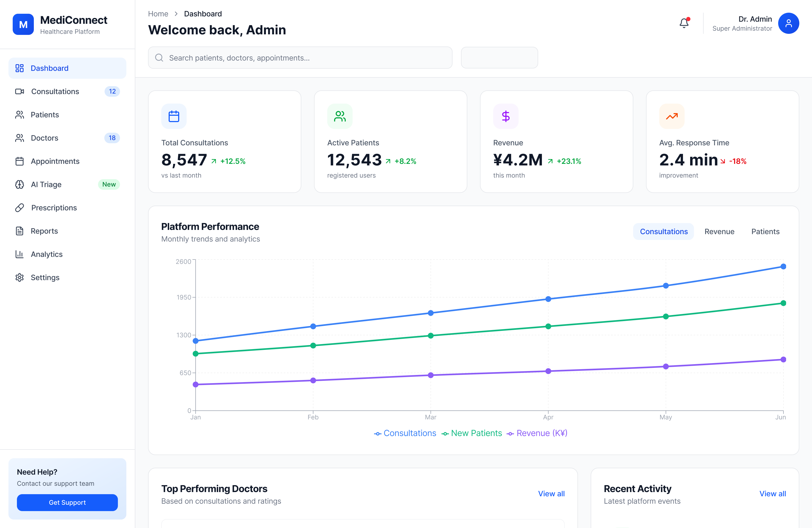Click the dollar icon on the Revenue card

[x=506, y=116]
